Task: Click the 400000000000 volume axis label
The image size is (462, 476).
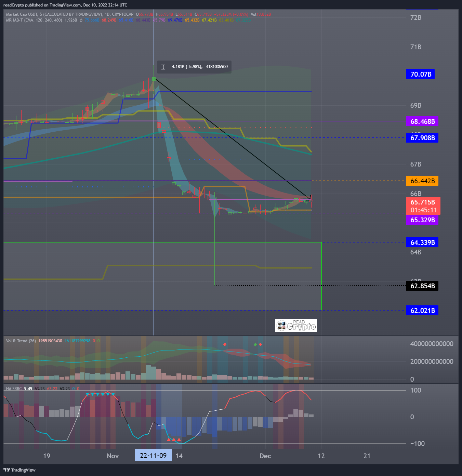Action: click(432, 344)
